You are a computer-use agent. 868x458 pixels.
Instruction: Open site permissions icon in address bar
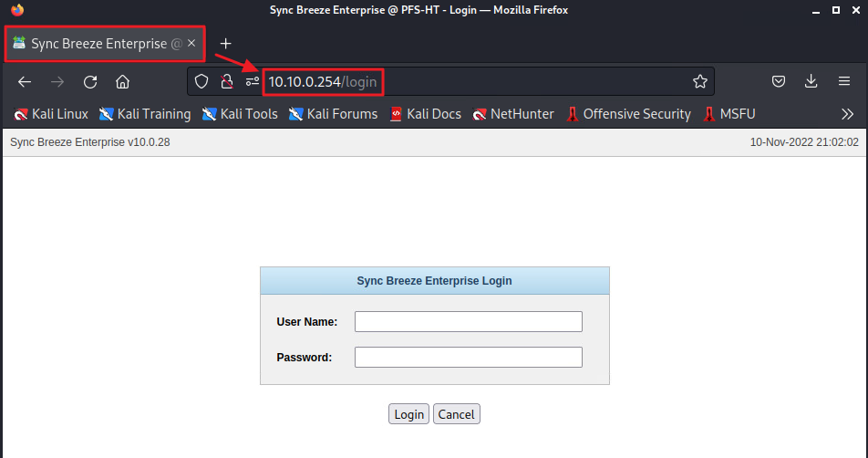253,82
